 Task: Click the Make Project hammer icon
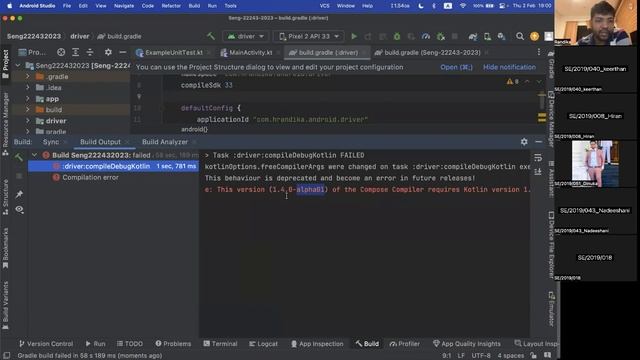(211, 36)
